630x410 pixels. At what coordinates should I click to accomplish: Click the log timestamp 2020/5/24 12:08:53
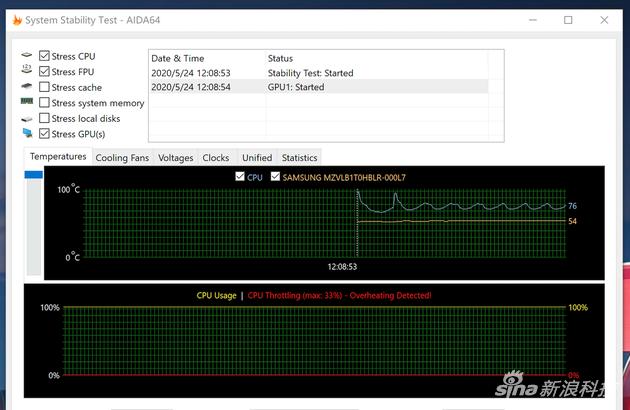pos(191,73)
